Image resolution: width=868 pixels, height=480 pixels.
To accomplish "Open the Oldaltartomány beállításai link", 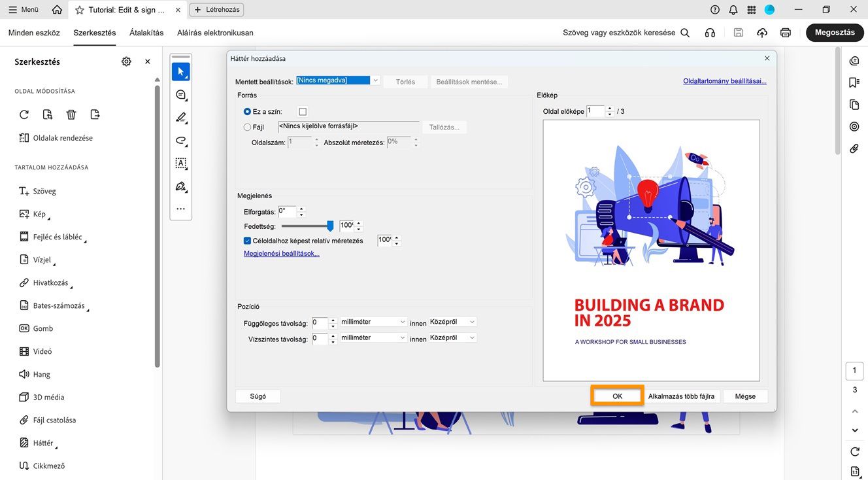I will pos(725,81).
